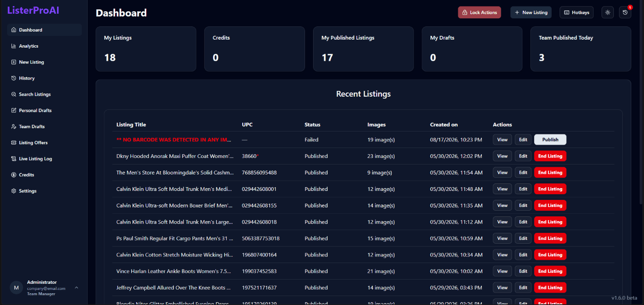Expand the Administrator account menu chevron

click(x=76, y=288)
